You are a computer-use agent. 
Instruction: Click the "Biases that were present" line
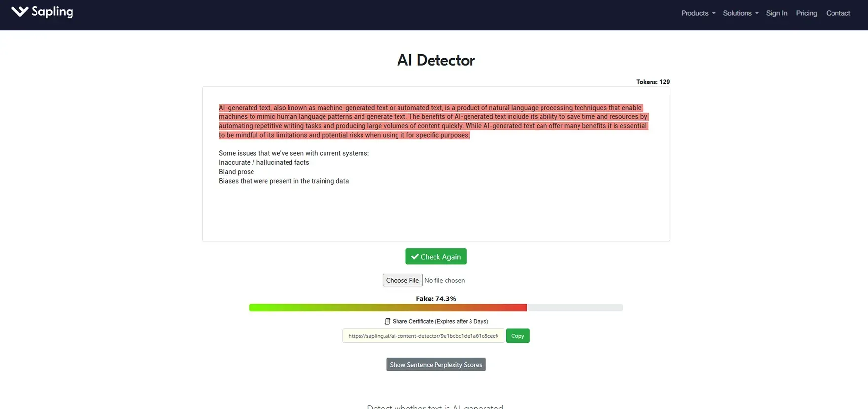point(284,181)
